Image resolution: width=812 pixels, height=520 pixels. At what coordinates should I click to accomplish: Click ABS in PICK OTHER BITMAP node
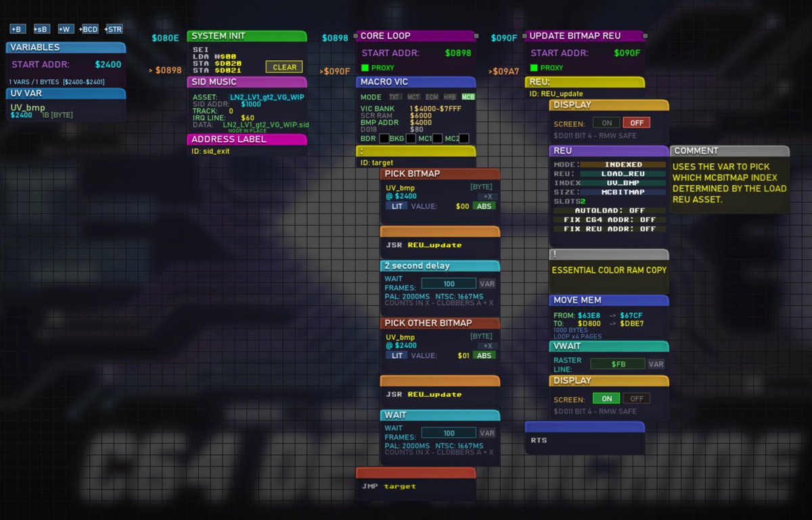click(484, 355)
